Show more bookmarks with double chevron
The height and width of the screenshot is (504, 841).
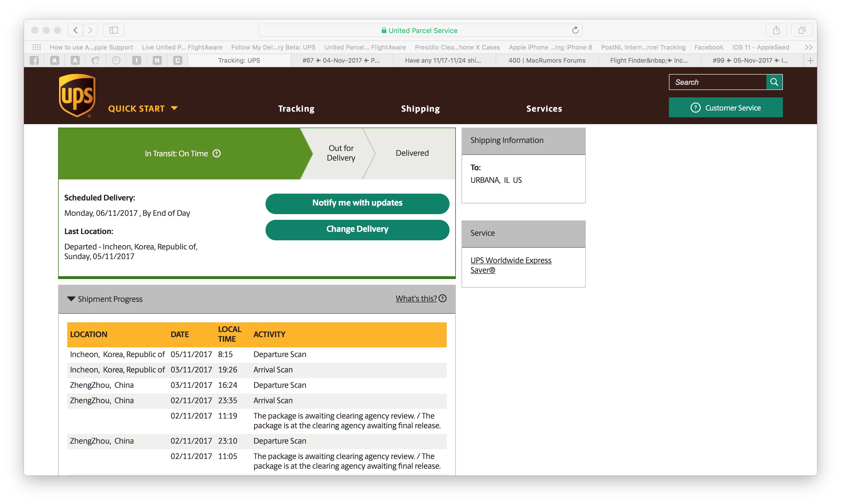808,47
